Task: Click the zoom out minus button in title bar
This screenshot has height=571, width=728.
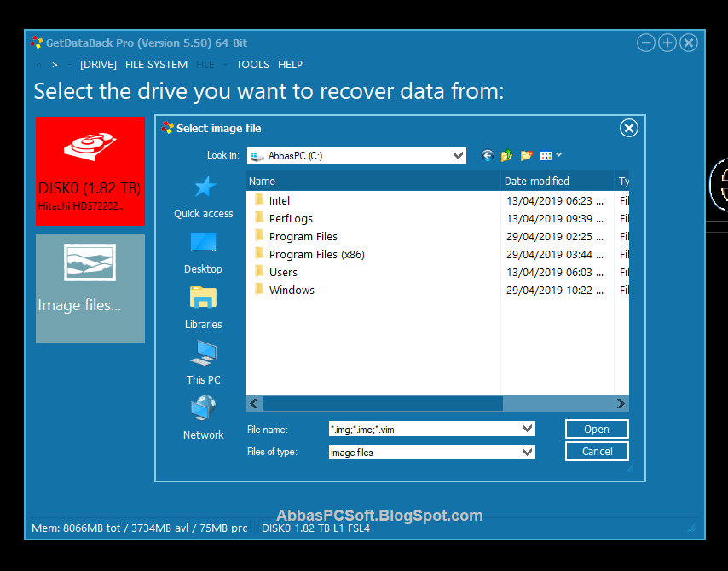Action: [x=646, y=43]
